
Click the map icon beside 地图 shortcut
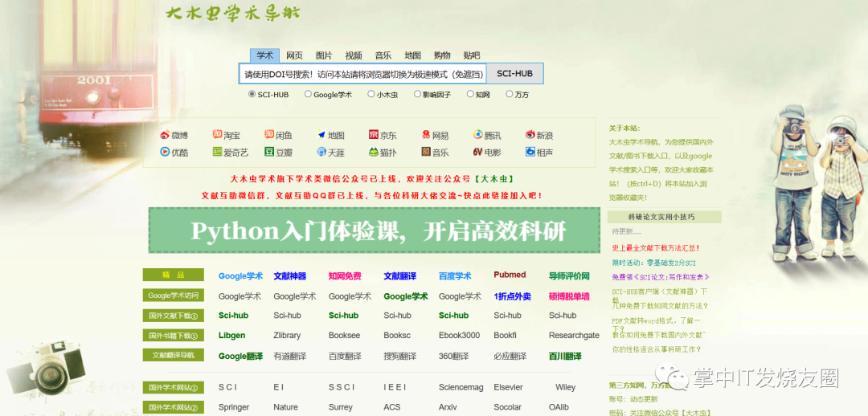click(x=321, y=134)
